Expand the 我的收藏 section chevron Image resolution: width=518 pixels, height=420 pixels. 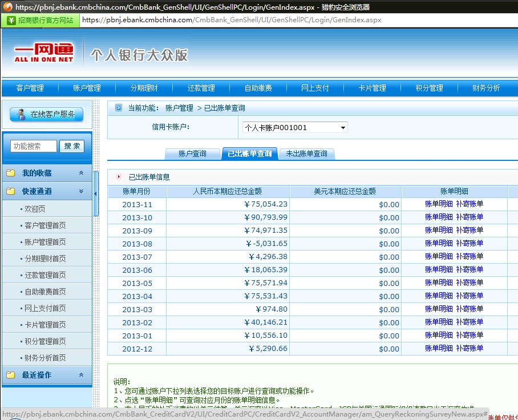point(81,173)
